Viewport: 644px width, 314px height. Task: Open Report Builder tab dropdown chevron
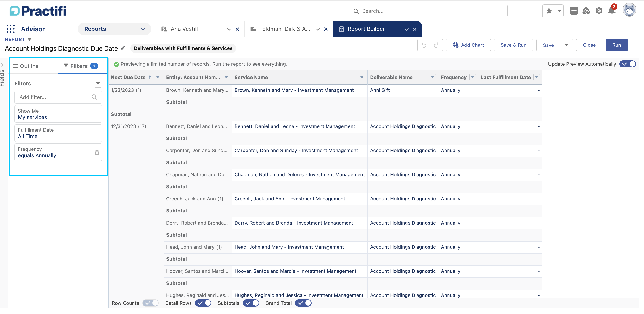(x=406, y=29)
